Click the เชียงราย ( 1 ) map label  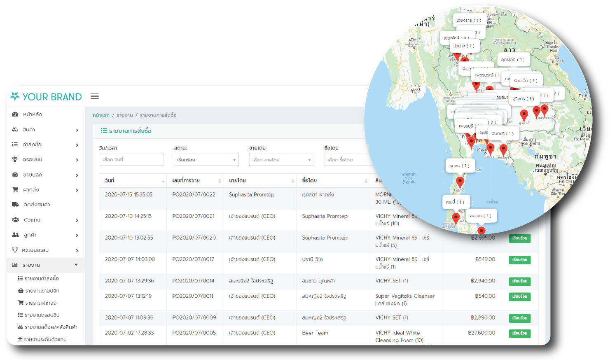(469, 20)
